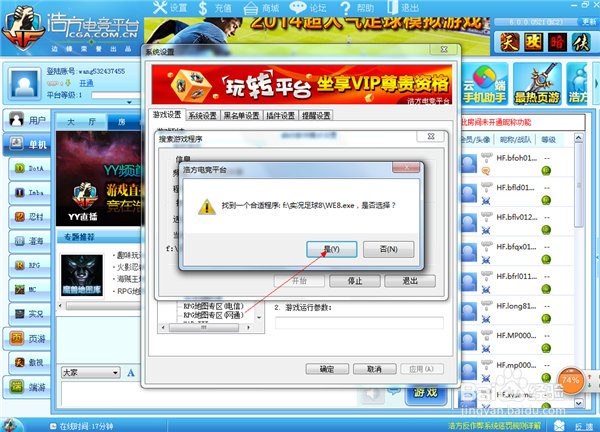600x432 pixels.
Task: Click the 魔兽地图库 thumbnail
Action: 82,275
